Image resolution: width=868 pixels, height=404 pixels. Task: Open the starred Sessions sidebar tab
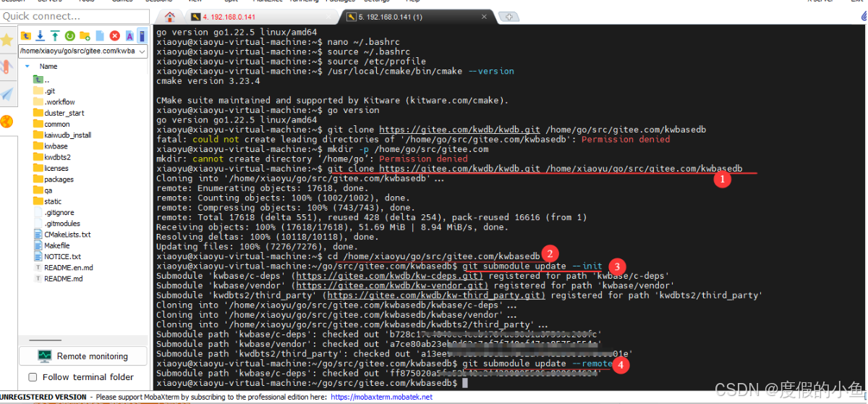tap(7, 41)
